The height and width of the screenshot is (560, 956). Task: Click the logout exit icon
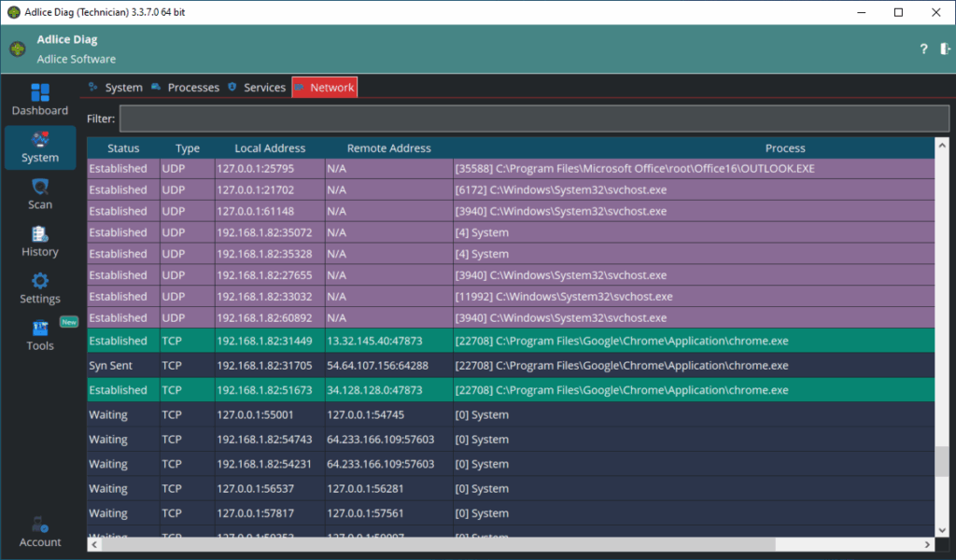[944, 49]
